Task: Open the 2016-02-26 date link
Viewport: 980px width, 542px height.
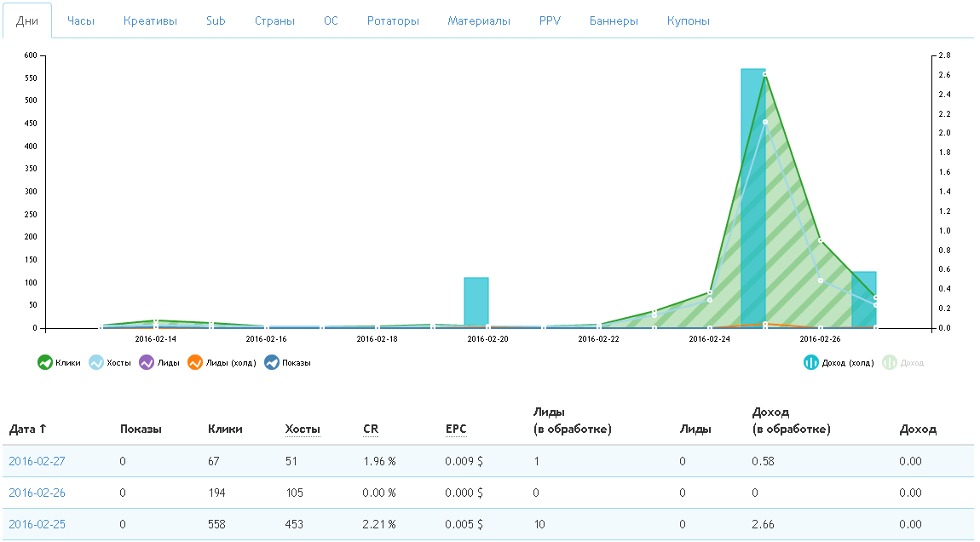Action: (37, 493)
